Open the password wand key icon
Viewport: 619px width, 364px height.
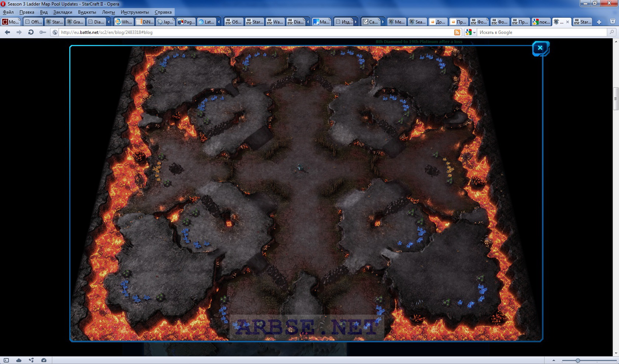coord(43,32)
